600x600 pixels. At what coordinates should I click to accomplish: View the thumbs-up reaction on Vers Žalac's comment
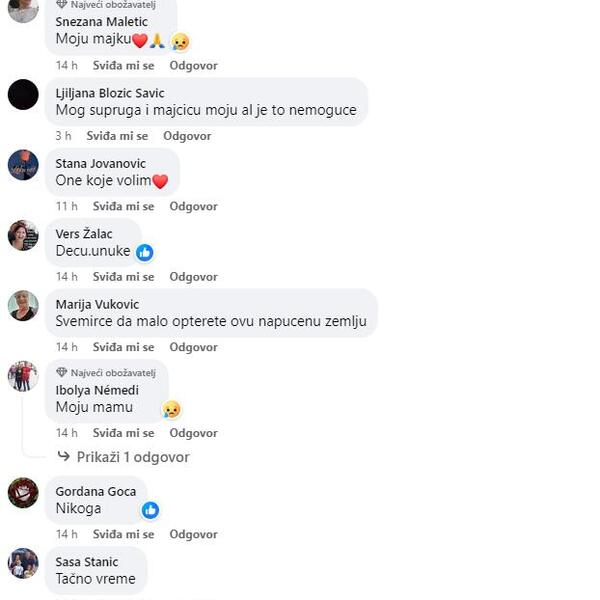click(145, 253)
